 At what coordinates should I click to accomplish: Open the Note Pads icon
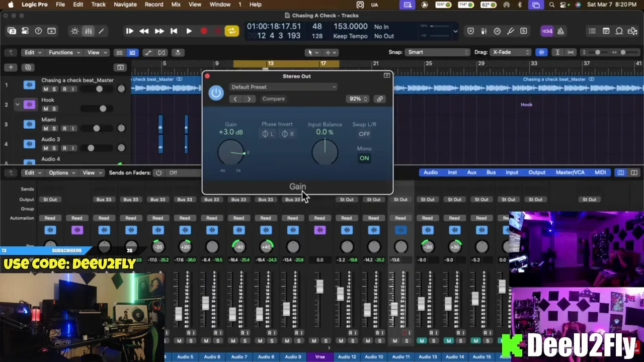606,31
